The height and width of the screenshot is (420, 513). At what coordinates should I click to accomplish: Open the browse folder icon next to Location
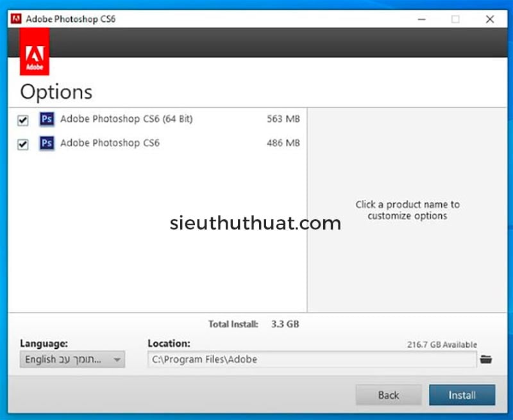pos(486,360)
